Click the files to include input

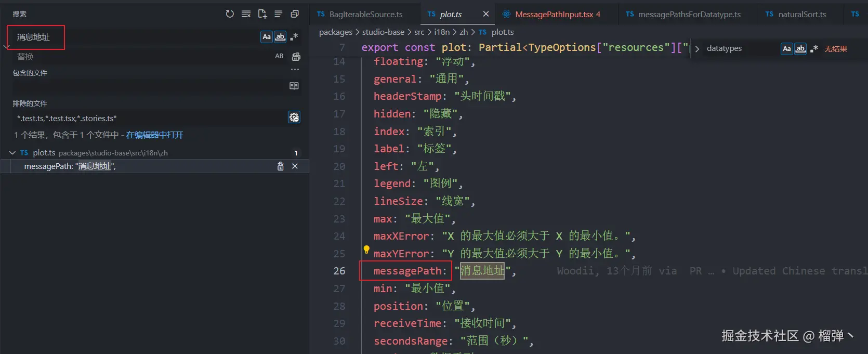[x=150, y=86]
